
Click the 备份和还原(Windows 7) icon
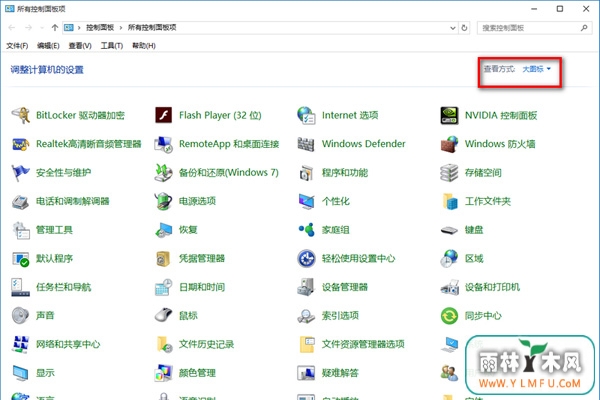[x=163, y=173]
